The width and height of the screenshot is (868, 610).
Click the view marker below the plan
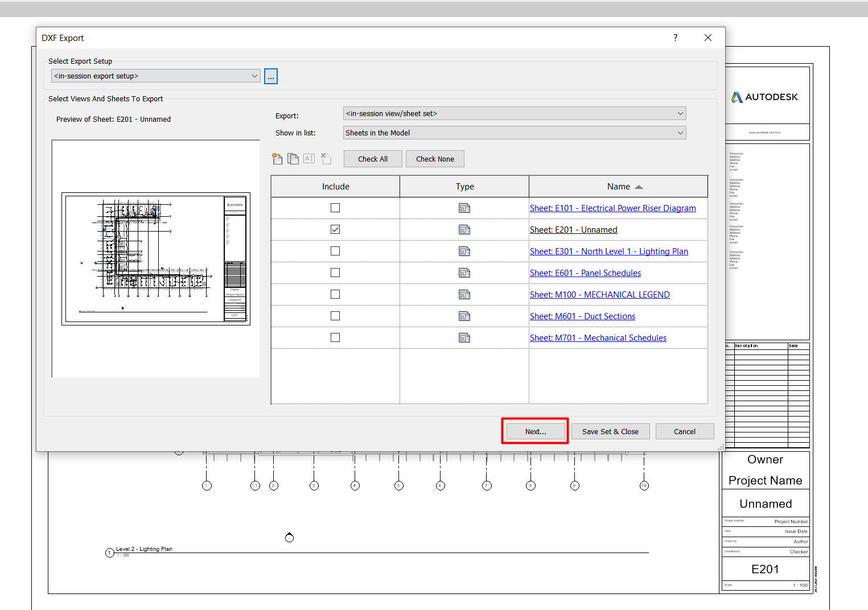pyautogui.click(x=289, y=537)
